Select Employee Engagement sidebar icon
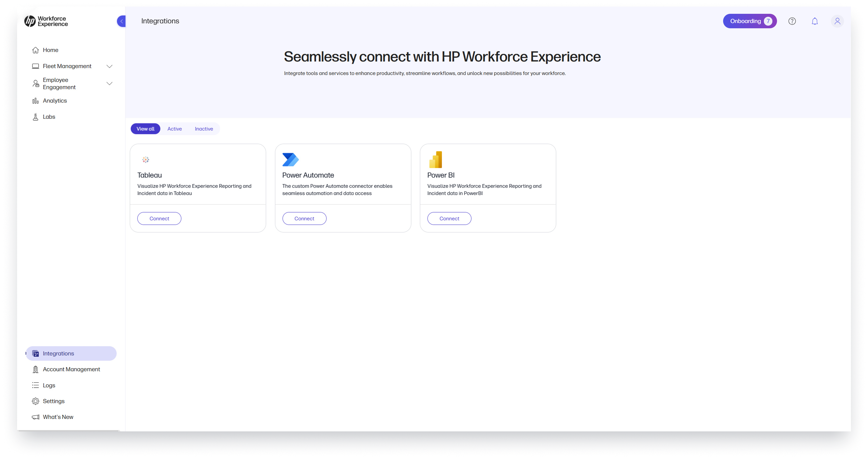This screenshot has width=868, height=459. [x=35, y=83]
